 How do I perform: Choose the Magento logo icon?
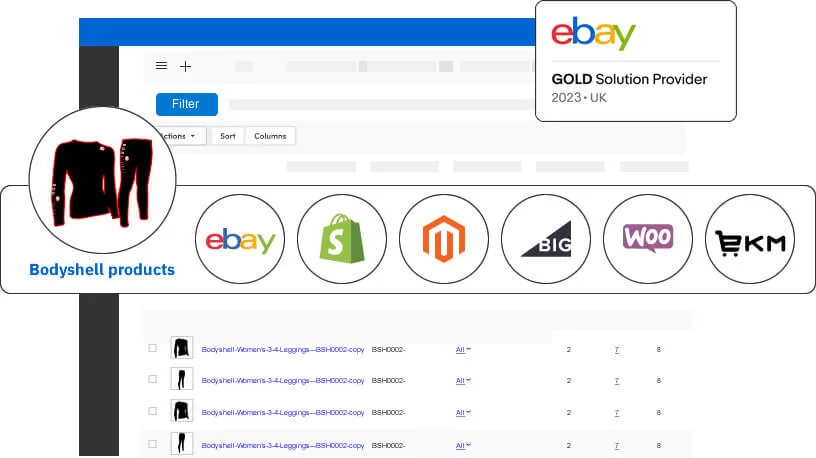444,239
